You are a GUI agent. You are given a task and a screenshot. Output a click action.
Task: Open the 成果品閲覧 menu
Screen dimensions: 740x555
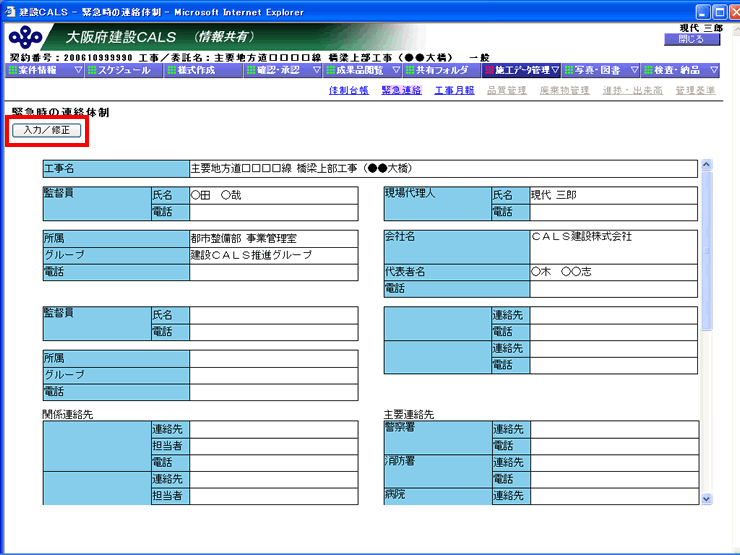pos(361,71)
